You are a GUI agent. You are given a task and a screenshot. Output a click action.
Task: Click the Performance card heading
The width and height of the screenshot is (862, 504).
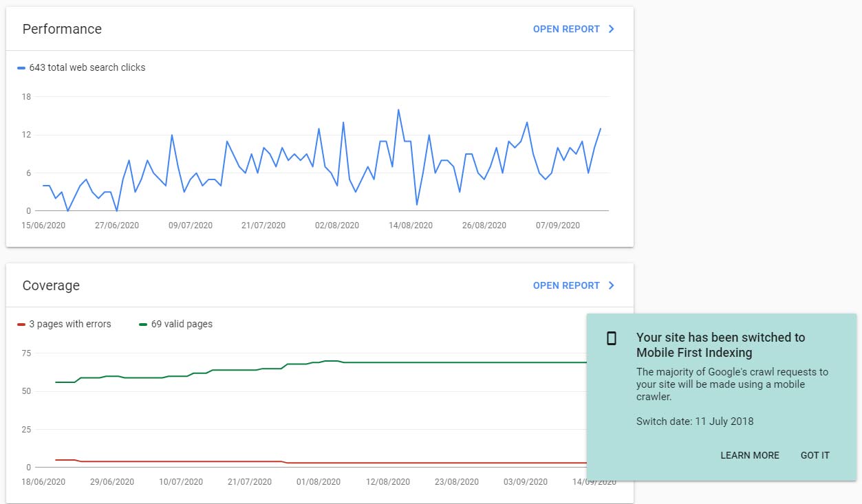62,29
